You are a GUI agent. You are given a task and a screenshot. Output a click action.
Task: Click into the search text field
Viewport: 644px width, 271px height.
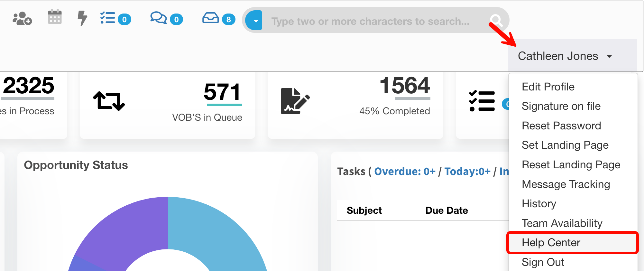coord(370,21)
